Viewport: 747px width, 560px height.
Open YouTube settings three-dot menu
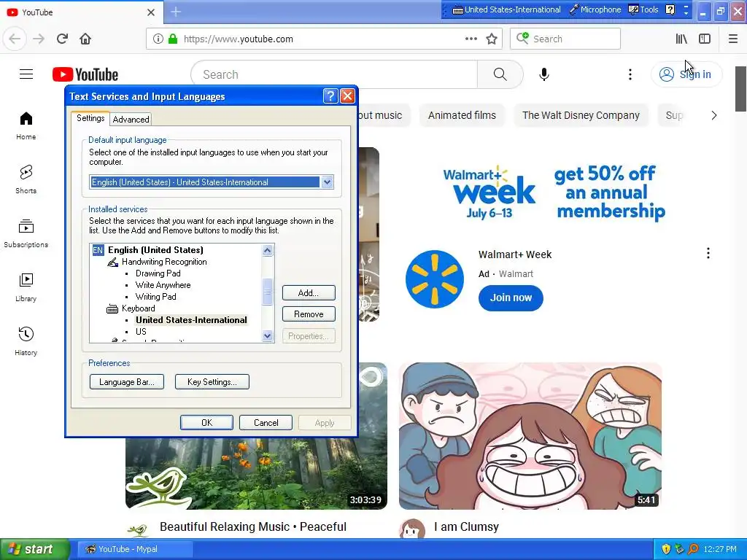[630, 74]
